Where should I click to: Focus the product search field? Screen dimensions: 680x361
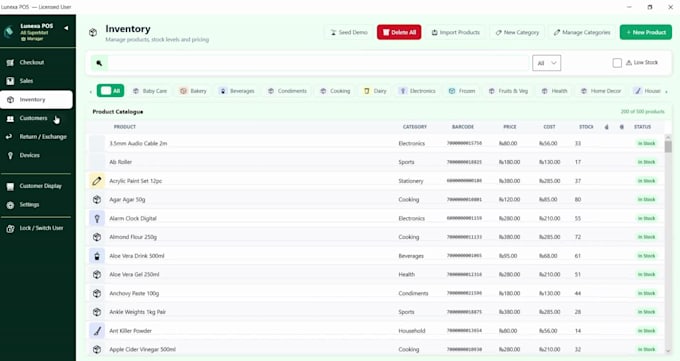tap(318, 63)
